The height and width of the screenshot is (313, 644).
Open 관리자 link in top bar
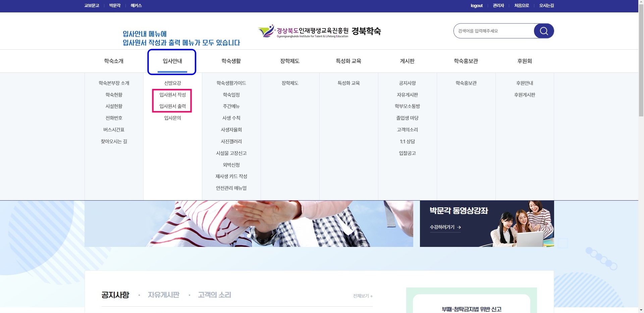[498, 6]
